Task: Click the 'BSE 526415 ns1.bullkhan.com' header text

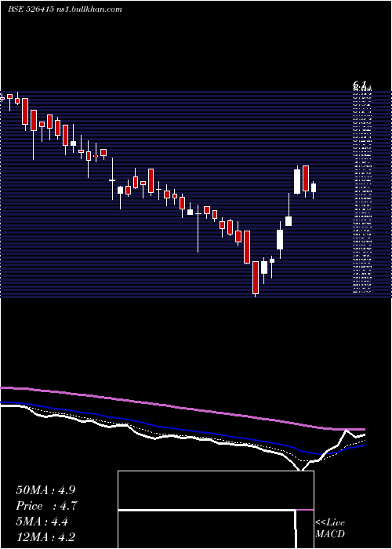Action: click(x=65, y=9)
